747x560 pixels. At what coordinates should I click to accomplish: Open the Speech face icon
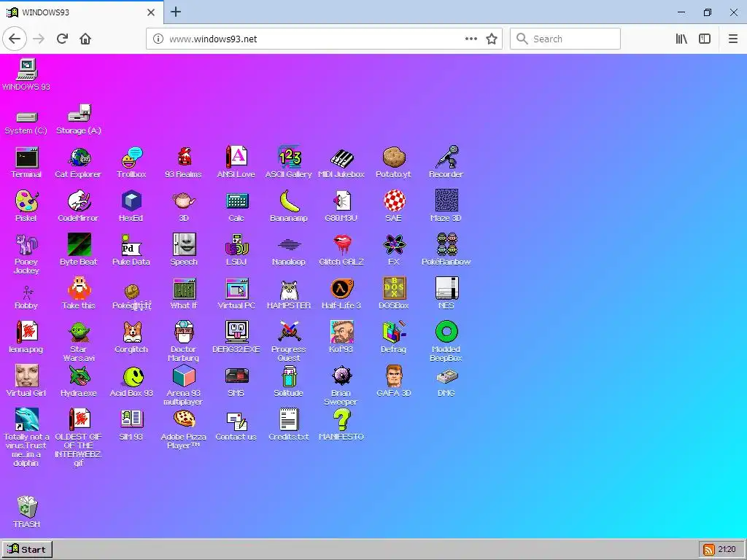(184, 245)
